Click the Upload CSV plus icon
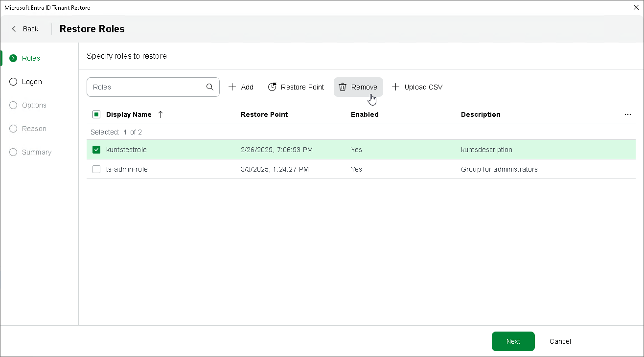Image resolution: width=644 pixels, height=357 pixels. coord(396,87)
